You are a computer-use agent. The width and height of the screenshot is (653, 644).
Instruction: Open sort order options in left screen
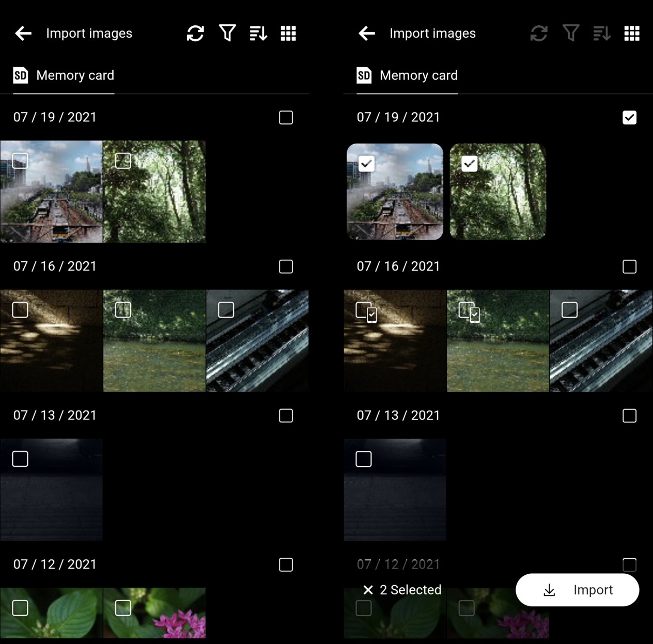(x=258, y=34)
